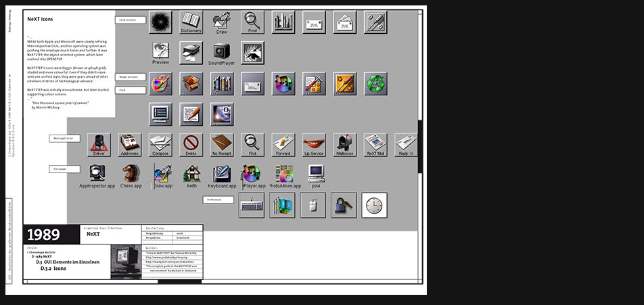Open the Addresses icon
This screenshot has height=305, width=644.
click(x=130, y=143)
